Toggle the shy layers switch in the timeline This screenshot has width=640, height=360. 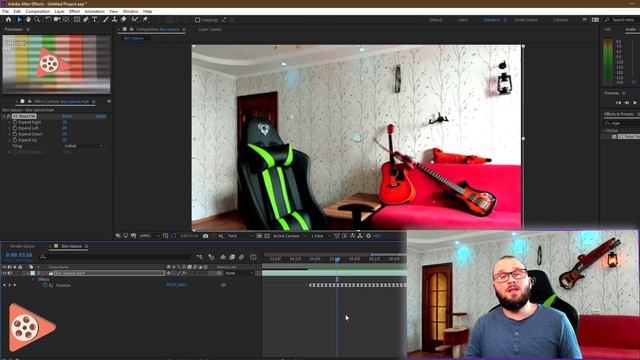[223, 257]
